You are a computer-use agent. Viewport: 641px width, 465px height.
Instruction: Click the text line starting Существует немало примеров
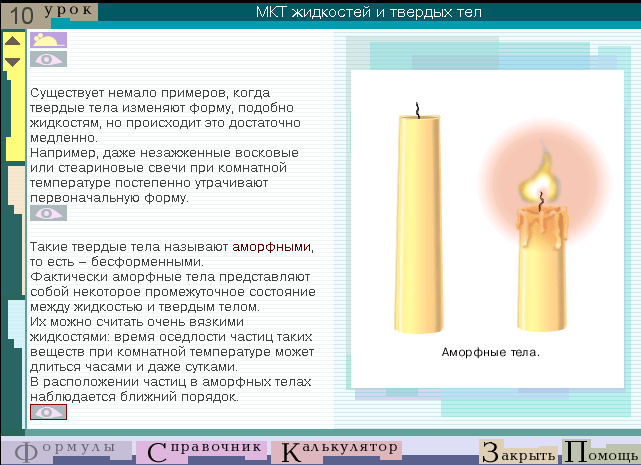pyautogui.click(x=150, y=93)
